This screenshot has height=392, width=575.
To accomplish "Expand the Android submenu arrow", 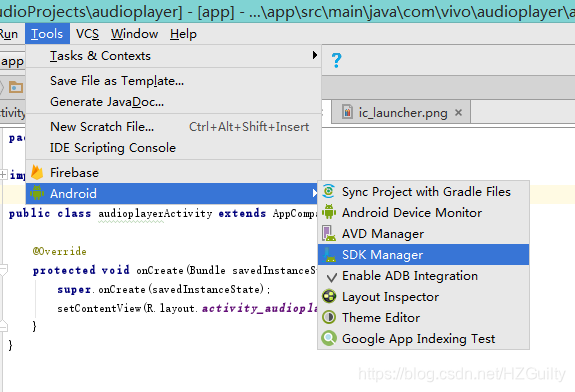I will pos(314,193).
